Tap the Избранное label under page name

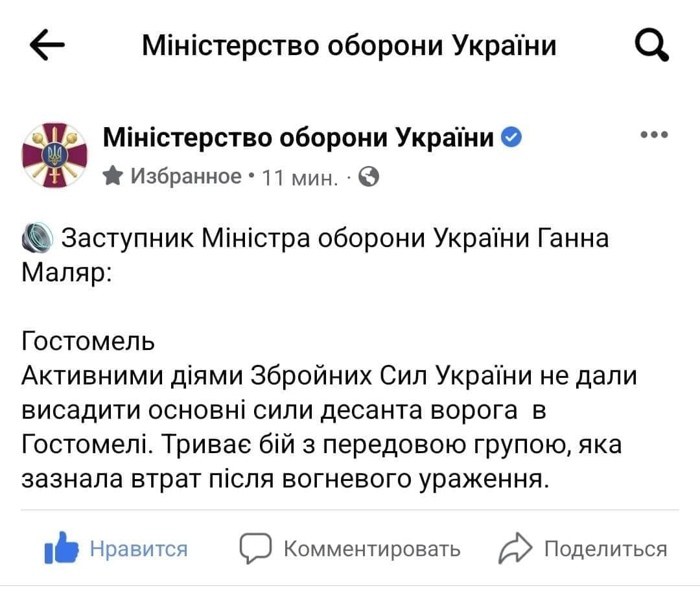[x=186, y=175]
